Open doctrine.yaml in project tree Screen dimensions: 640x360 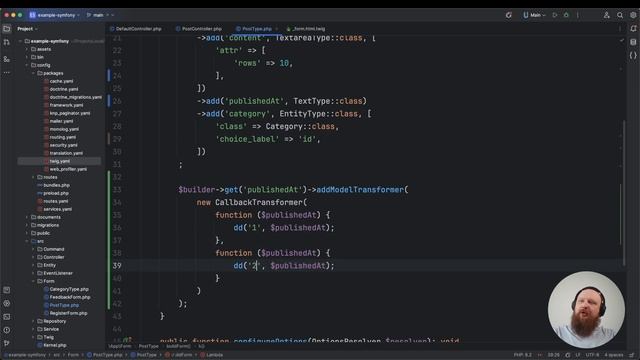coord(64,89)
